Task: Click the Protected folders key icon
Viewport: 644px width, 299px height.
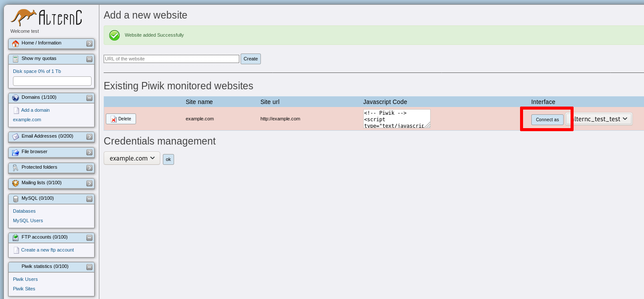Action: (16, 168)
